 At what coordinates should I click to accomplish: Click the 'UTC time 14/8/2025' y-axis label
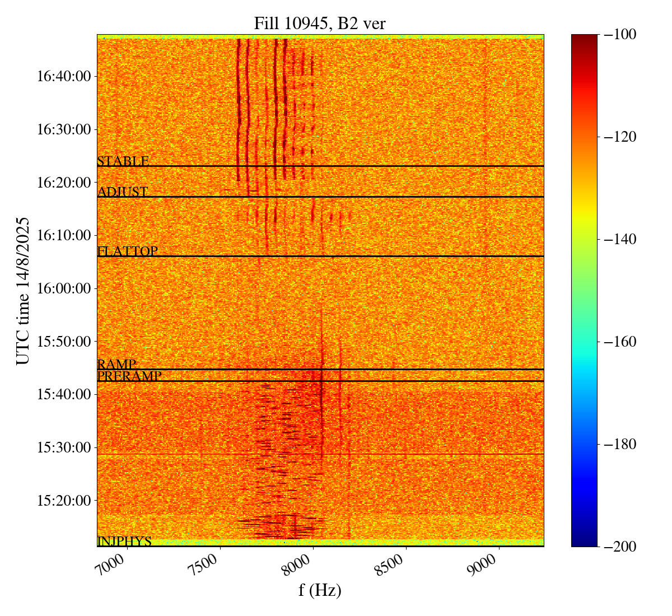23,290
